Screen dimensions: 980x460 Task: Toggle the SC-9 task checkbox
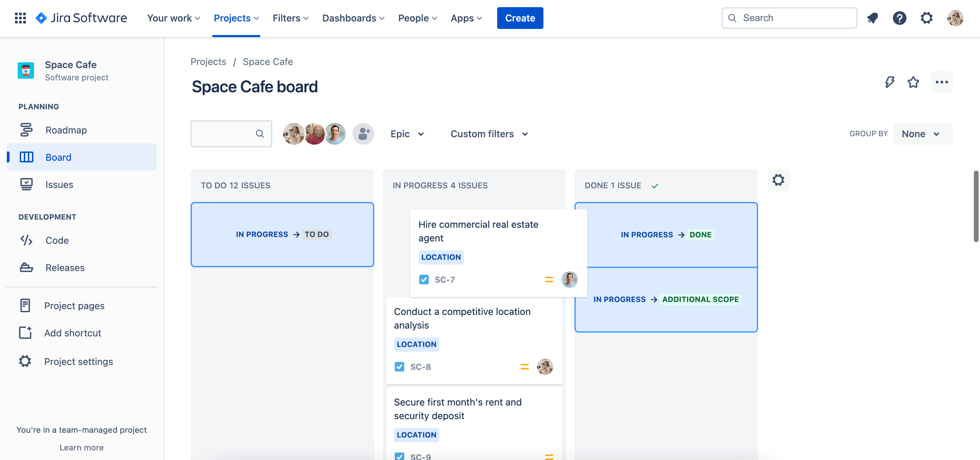[399, 456]
